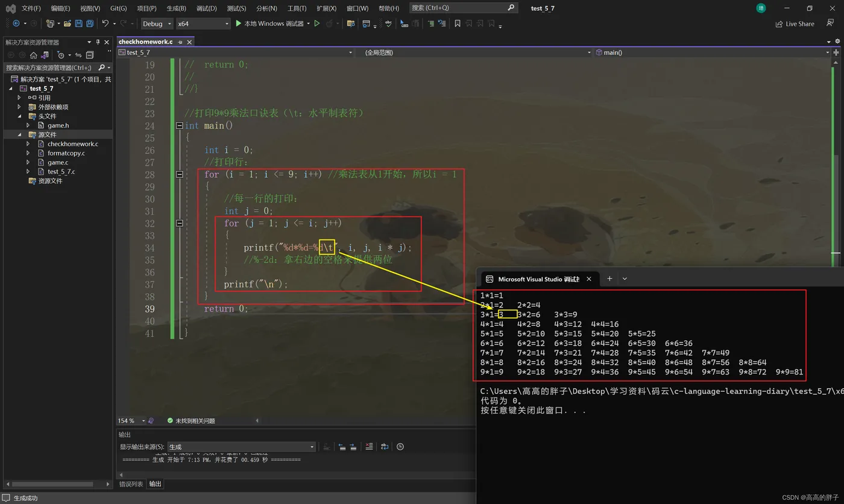This screenshot has height=504, width=844.
Task: Collapse the outer for loop at line 28
Action: point(179,174)
